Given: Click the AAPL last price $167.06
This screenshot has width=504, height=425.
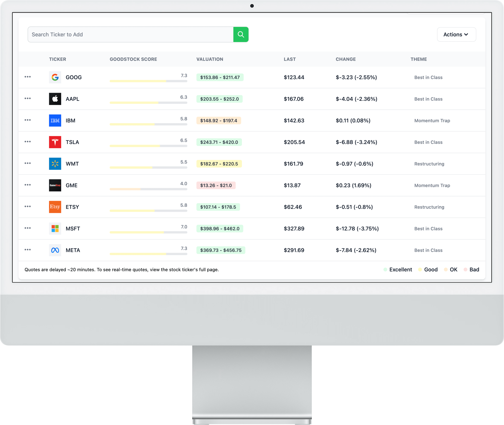Looking at the screenshot, I should tap(294, 99).
